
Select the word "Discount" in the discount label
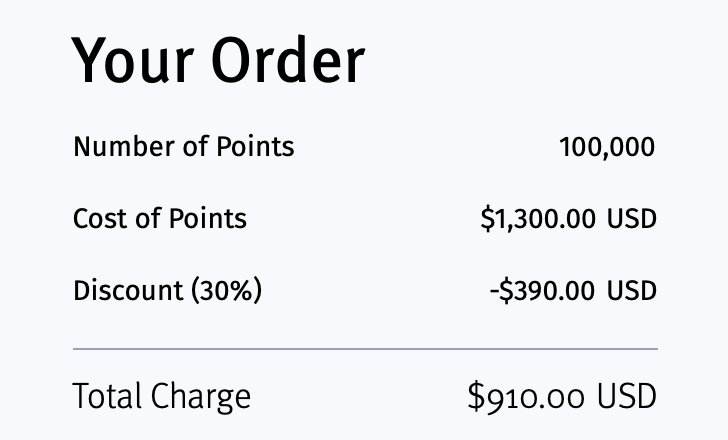[x=128, y=291]
